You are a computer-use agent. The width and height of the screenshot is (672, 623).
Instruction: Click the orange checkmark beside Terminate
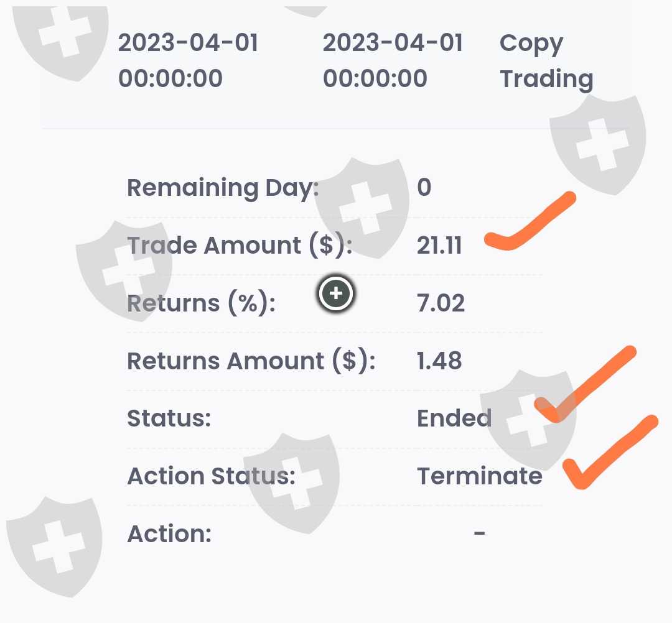(x=608, y=452)
